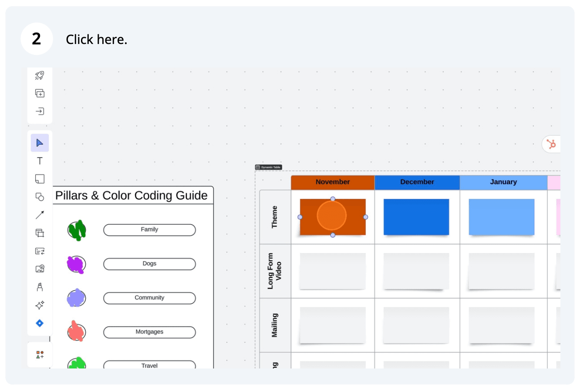
Task: Select the pen drawing tool
Action: [40, 287]
